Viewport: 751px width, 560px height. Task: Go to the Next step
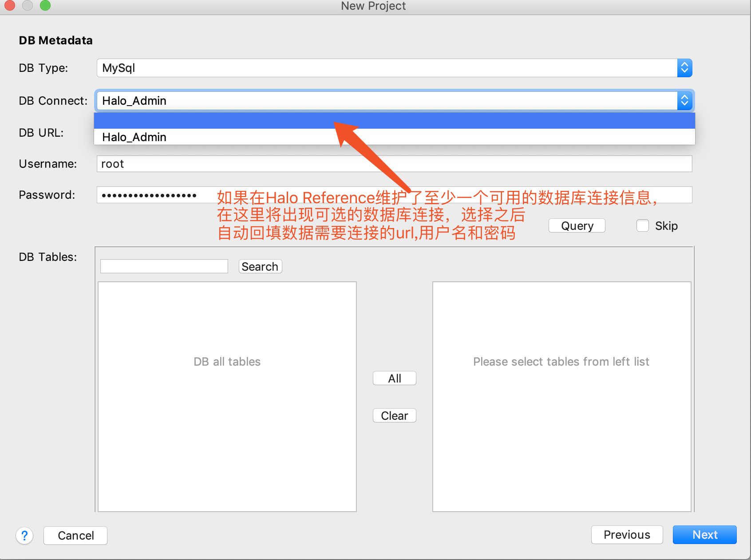click(704, 535)
